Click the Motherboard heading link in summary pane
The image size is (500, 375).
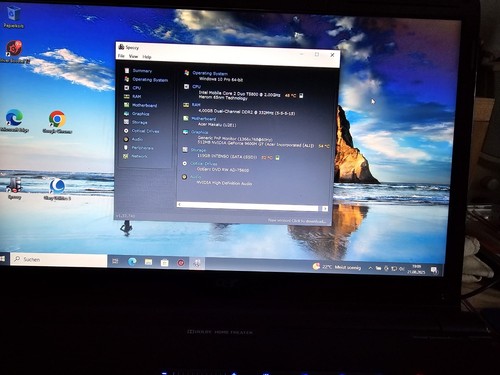click(204, 119)
